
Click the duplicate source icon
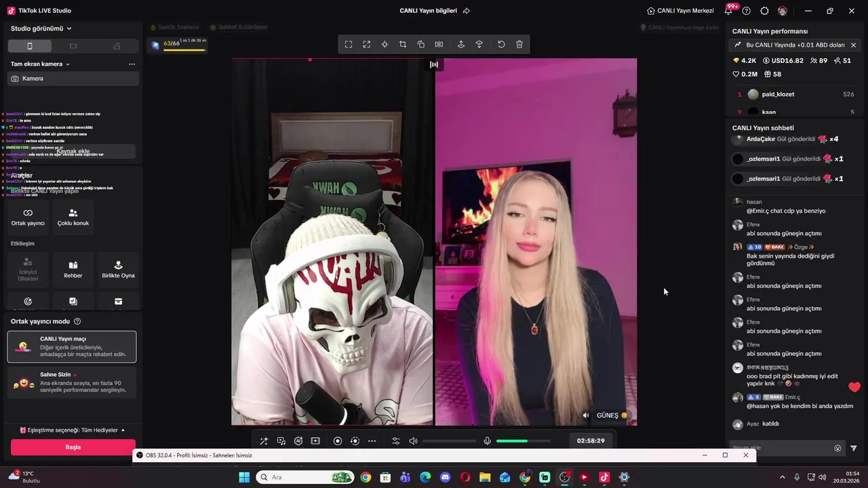[421, 44]
